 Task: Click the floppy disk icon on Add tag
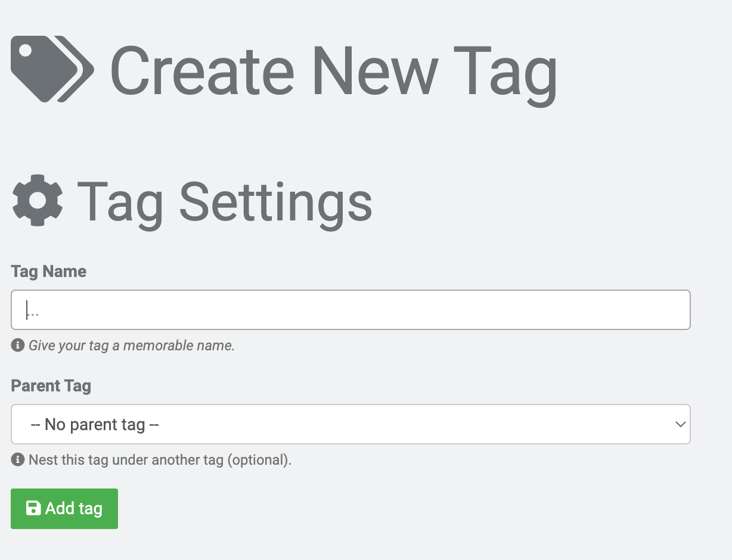tap(33, 508)
